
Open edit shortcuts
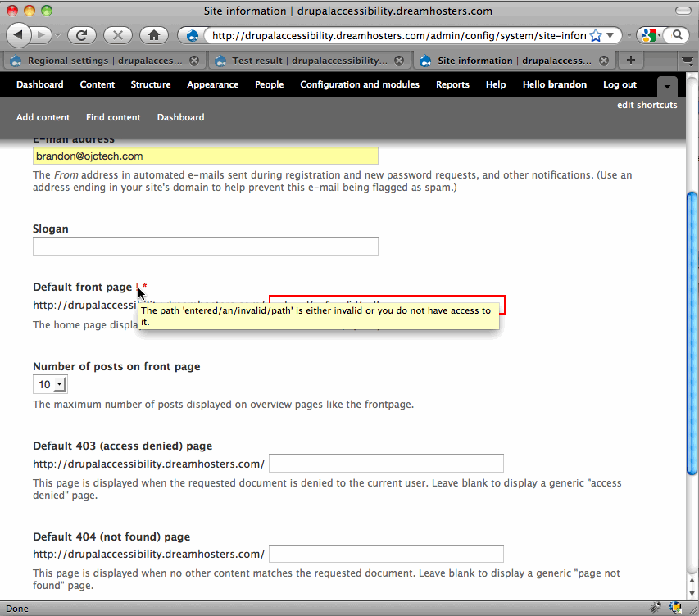647,105
